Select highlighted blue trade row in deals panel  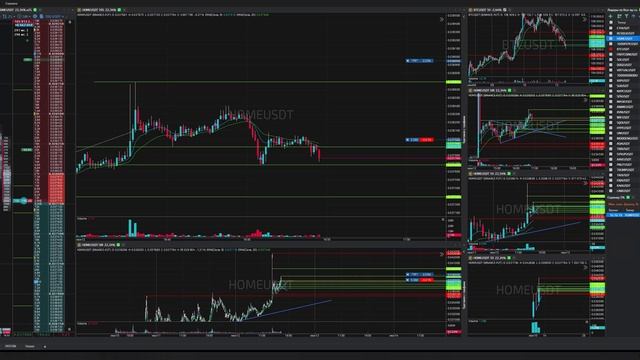(x=623, y=215)
